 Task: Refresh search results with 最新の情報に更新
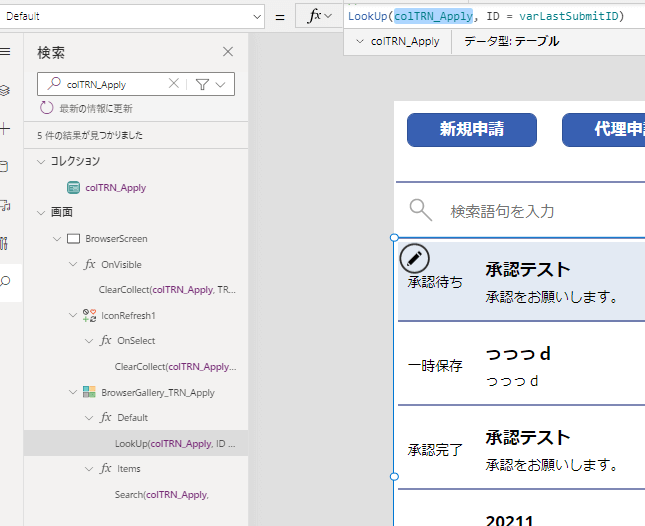click(x=86, y=108)
